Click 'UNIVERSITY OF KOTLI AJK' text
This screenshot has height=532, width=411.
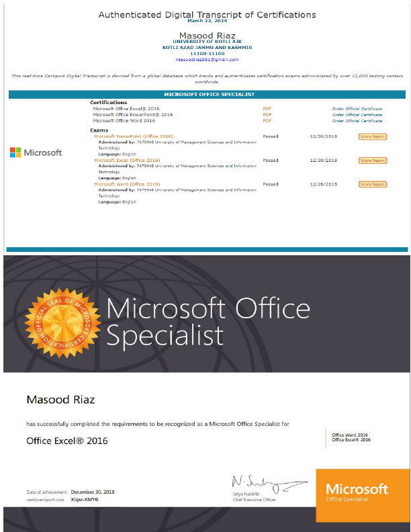coord(207,42)
